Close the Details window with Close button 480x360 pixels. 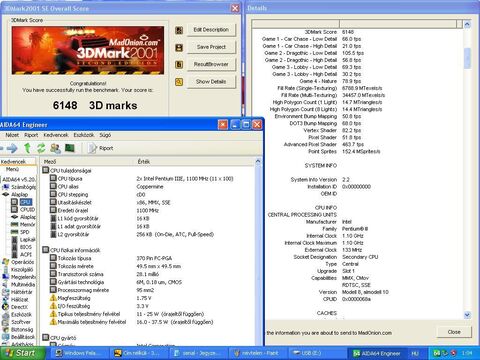(454, 332)
